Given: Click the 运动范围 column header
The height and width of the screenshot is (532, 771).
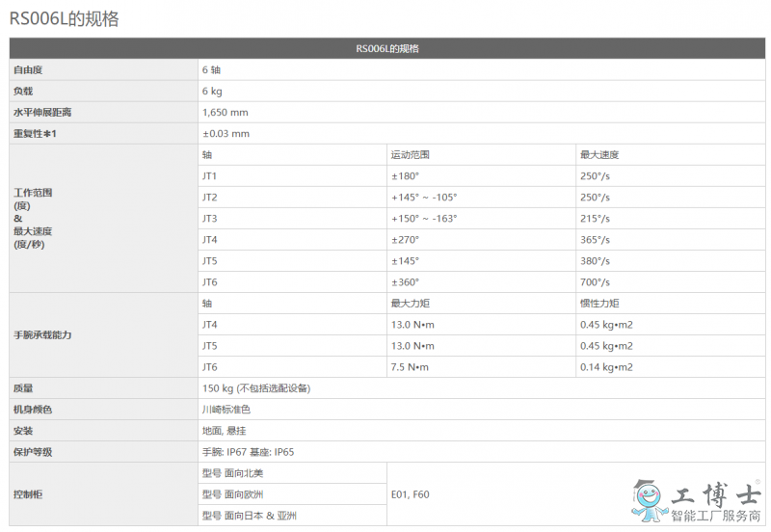Looking at the screenshot, I should coord(410,155).
